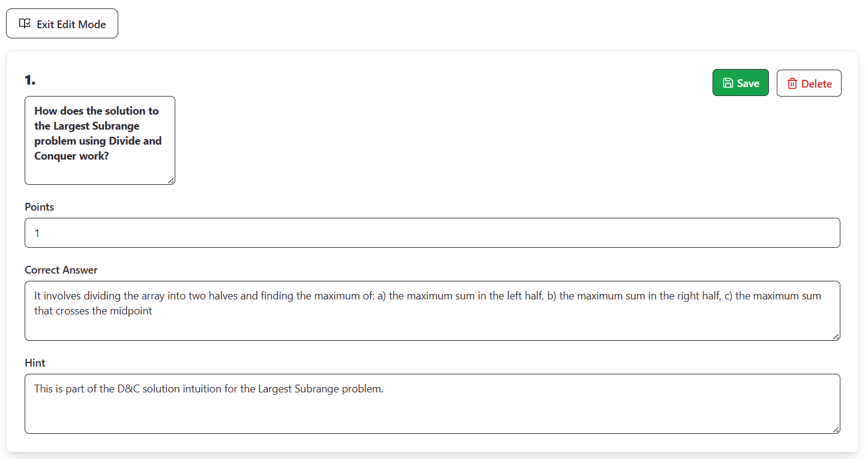Click the book icon in Exit Edit Mode

click(x=25, y=24)
